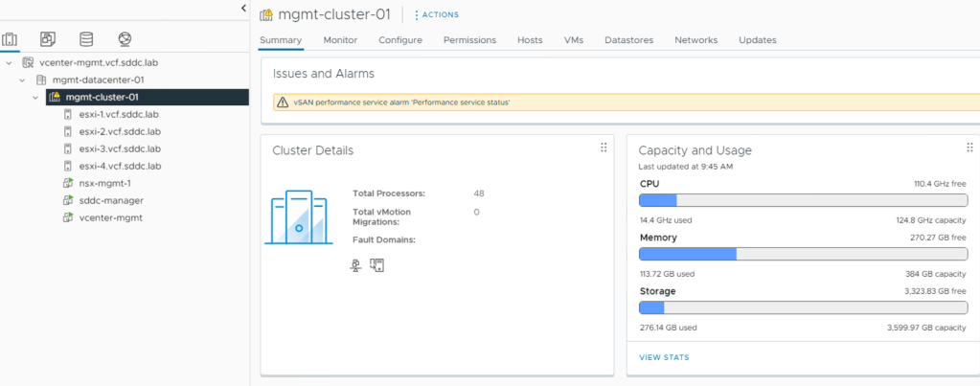The image size is (980, 386).
Task: Collapse the left navigation pane arrow
Action: tap(243, 9)
